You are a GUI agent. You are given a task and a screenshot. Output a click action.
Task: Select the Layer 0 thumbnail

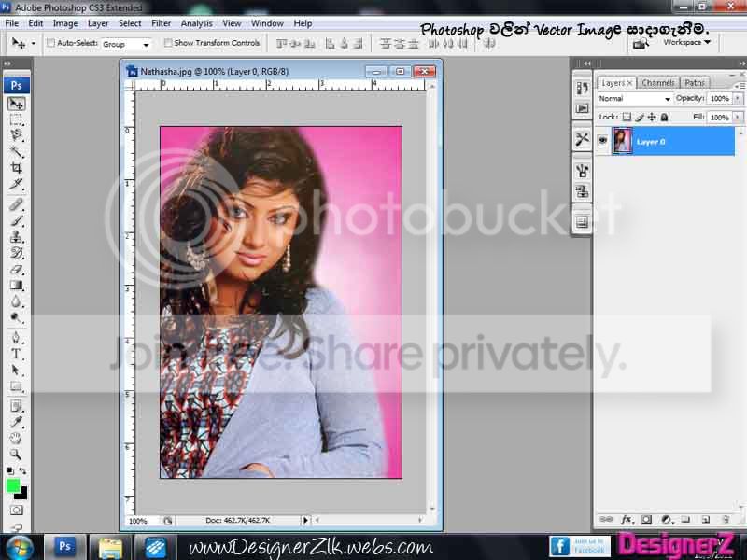[x=622, y=141]
